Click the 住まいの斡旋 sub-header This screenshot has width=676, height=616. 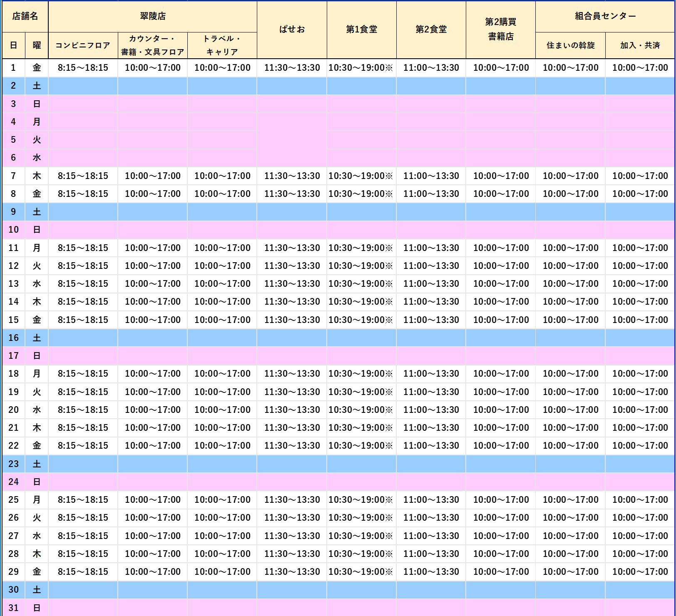click(570, 45)
